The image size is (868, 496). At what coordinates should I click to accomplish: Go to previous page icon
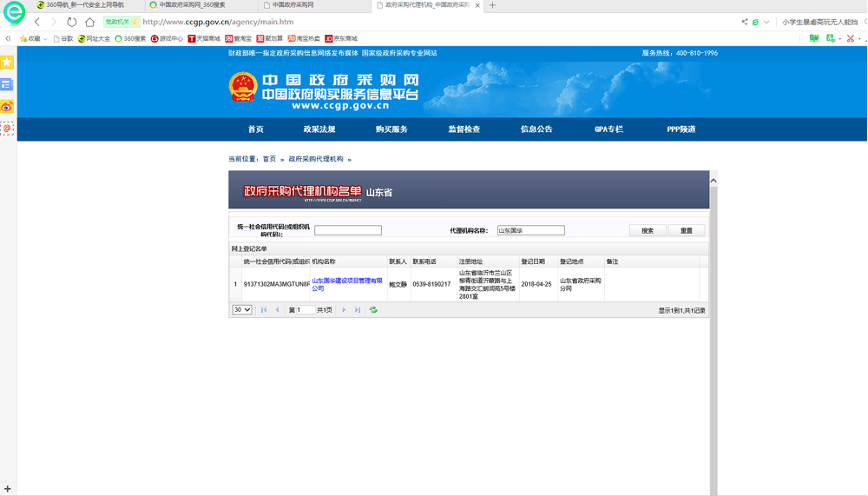(x=278, y=310)
